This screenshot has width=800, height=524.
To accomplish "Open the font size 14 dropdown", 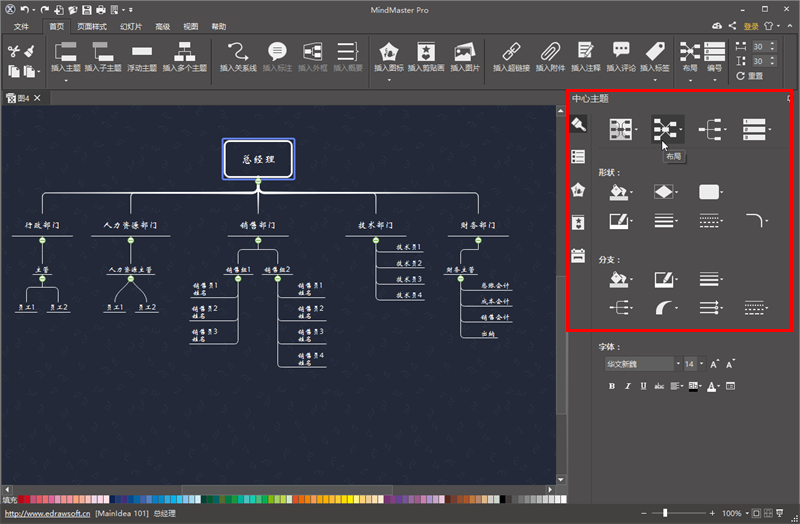I will (x=702, y=364).
